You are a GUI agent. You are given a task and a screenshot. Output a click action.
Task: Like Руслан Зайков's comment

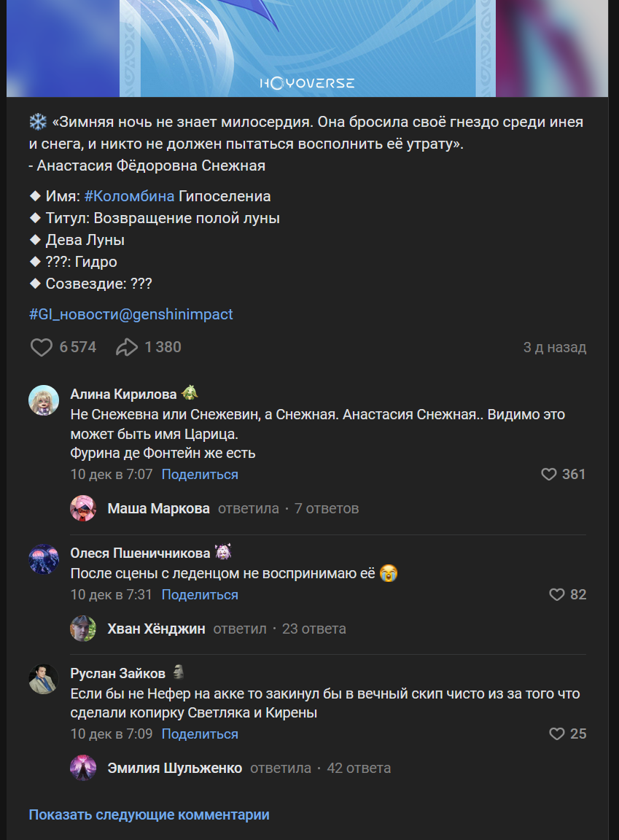click(557, 734)
